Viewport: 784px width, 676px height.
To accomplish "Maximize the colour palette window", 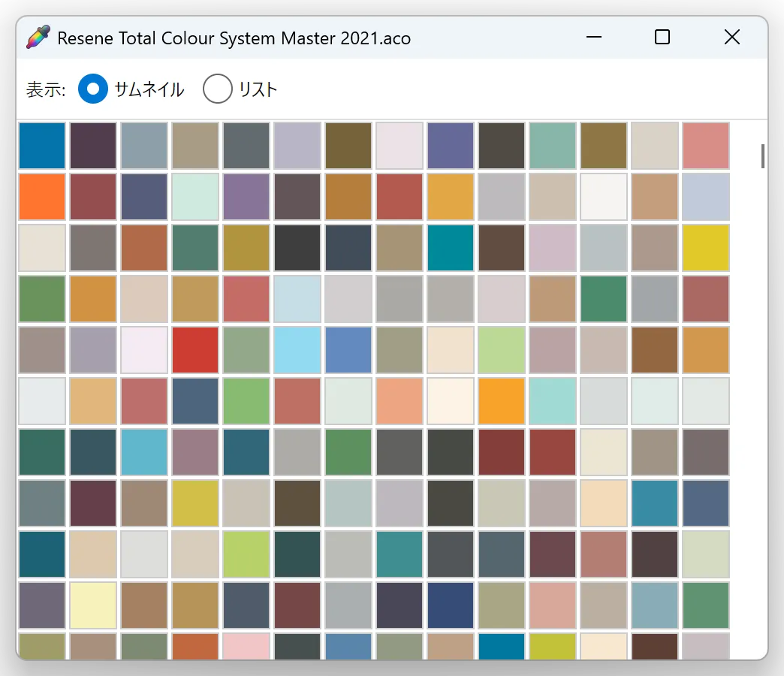I will 662,38.
